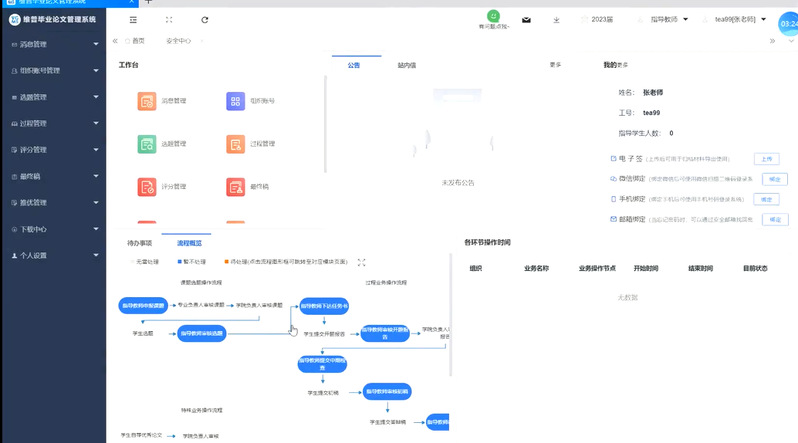Expand 下载中心 sidebar menu
The image size is (798, 443).
point(53,229)
